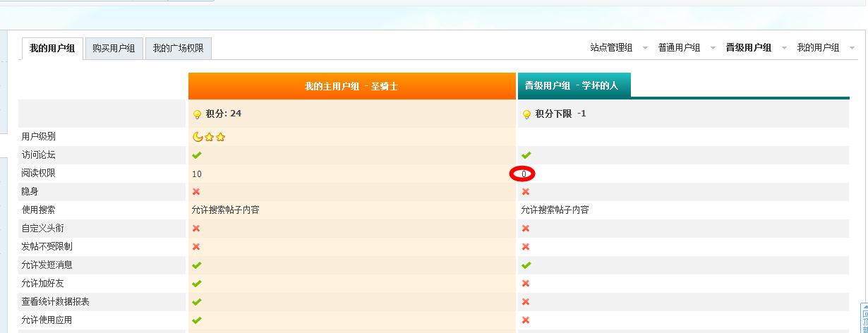Click the 允许使用应用 row label
Viewport: 868px width, 333px height.
[x=47, y=320]
